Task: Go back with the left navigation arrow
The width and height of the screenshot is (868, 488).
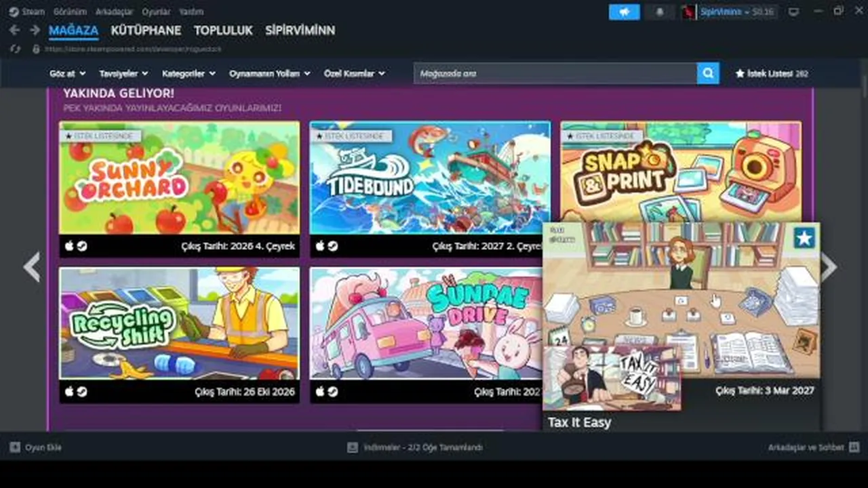Action: (14, 30)
